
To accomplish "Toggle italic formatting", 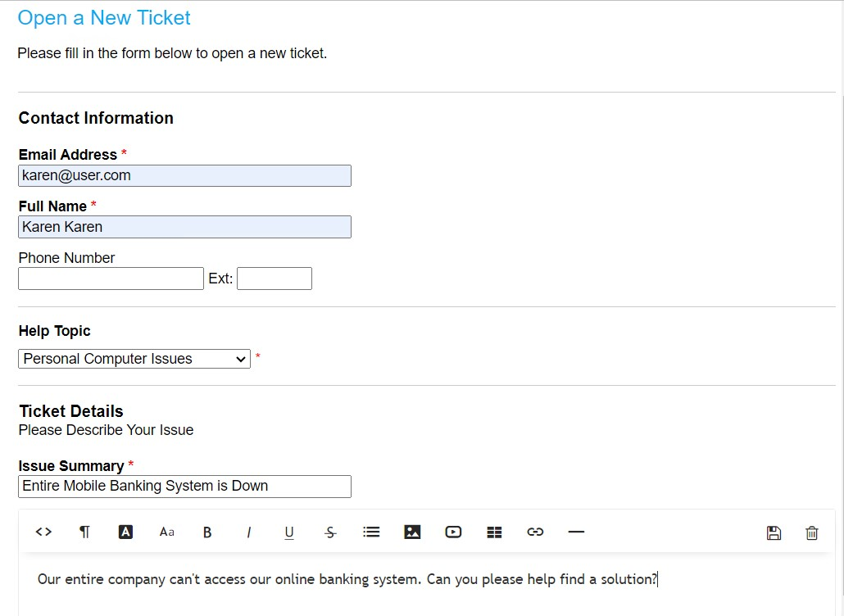I will point(248,532).
